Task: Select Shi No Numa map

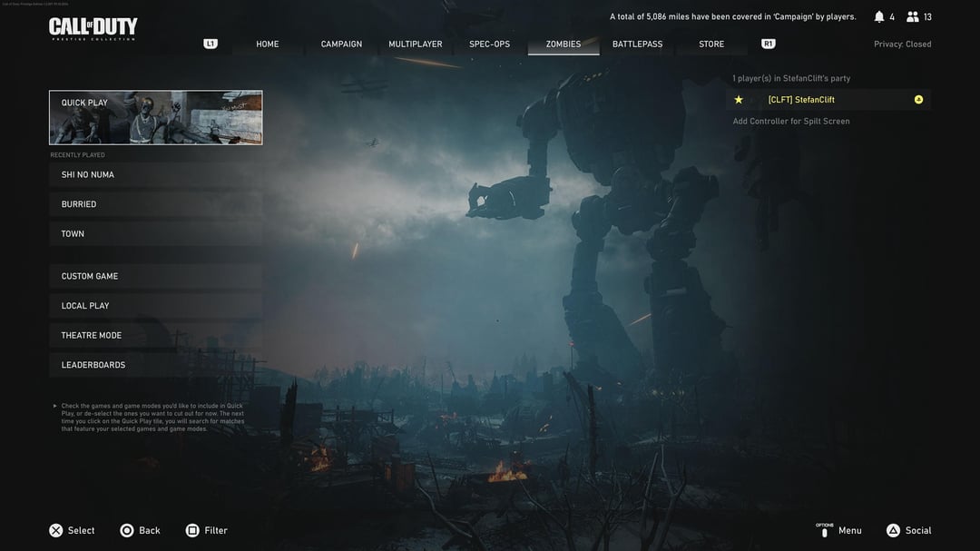Action: pyautogui.click(x=156, y=174)
